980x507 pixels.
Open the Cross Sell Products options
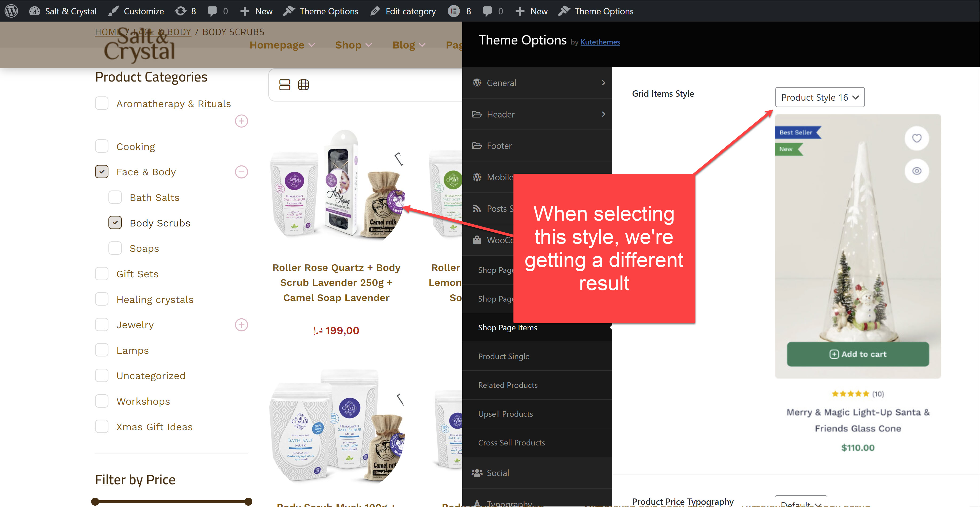click(537, 443)
